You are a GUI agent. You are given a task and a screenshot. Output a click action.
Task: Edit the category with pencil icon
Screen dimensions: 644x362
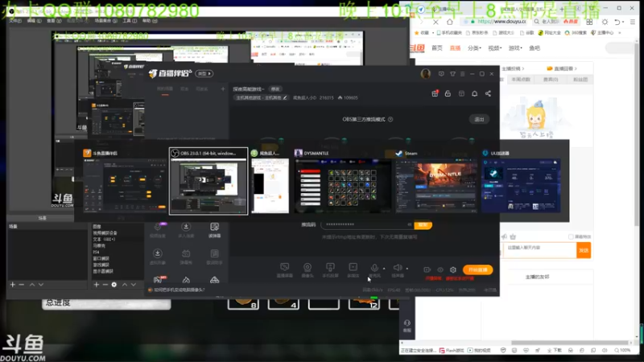coord(285,97)
